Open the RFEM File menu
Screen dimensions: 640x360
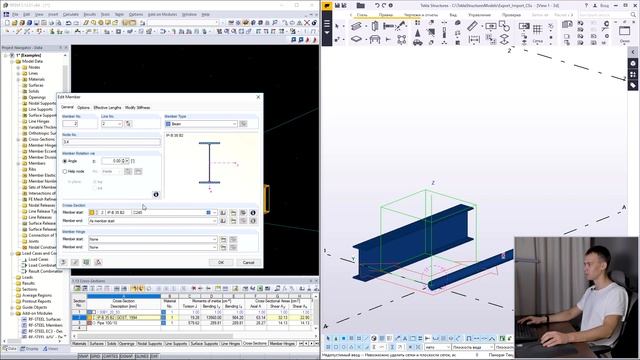pyautogui.click(x=15, y=14)
